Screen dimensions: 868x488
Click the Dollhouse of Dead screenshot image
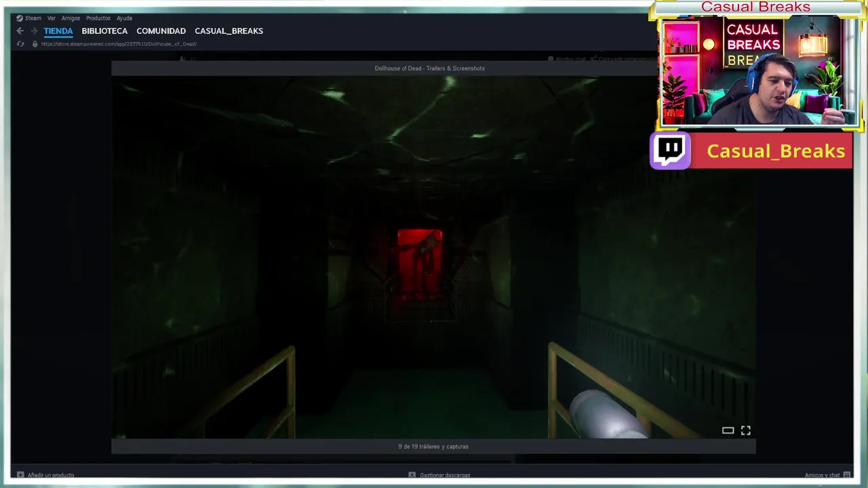coord(433,257)
